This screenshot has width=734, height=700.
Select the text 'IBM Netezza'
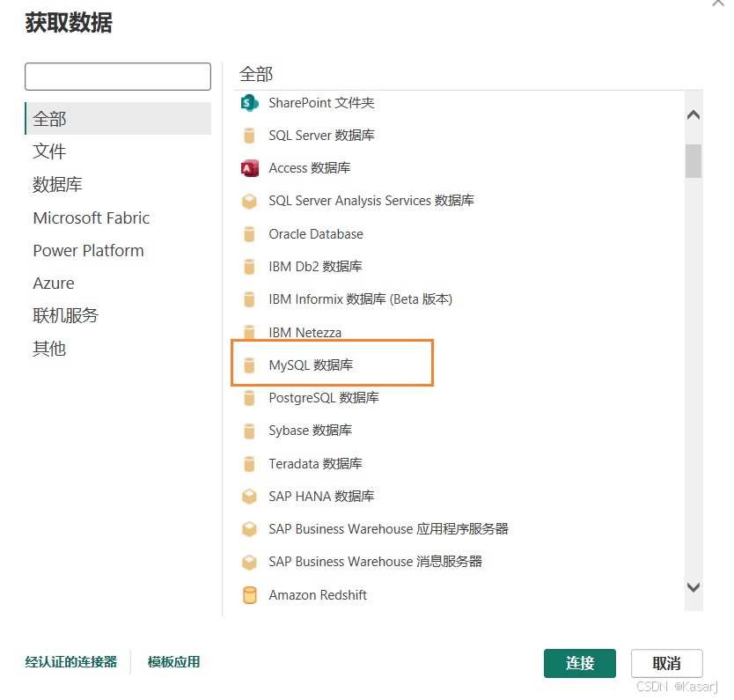click(305, 333)
